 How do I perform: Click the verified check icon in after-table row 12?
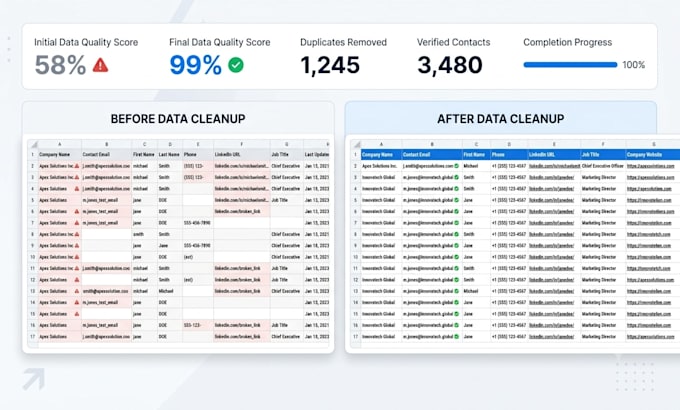(x=457, y=280)
